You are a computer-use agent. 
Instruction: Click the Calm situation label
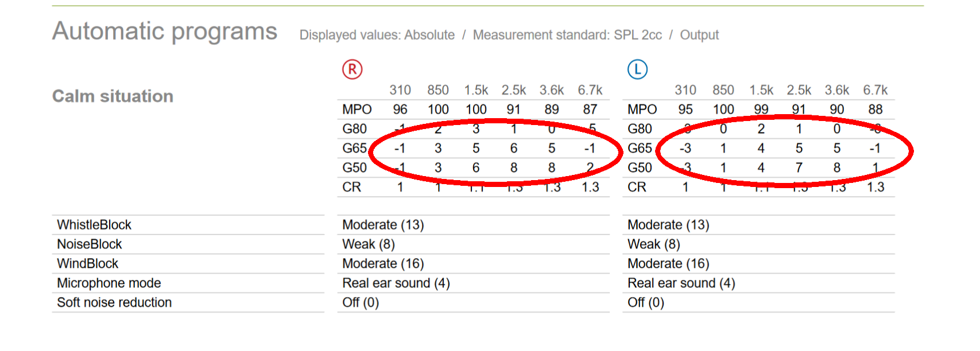click(113, 96)
